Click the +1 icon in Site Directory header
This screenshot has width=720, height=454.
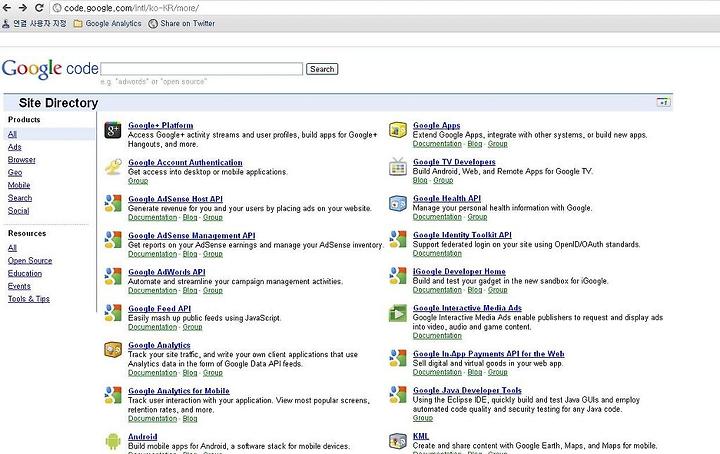click(663, 102)
